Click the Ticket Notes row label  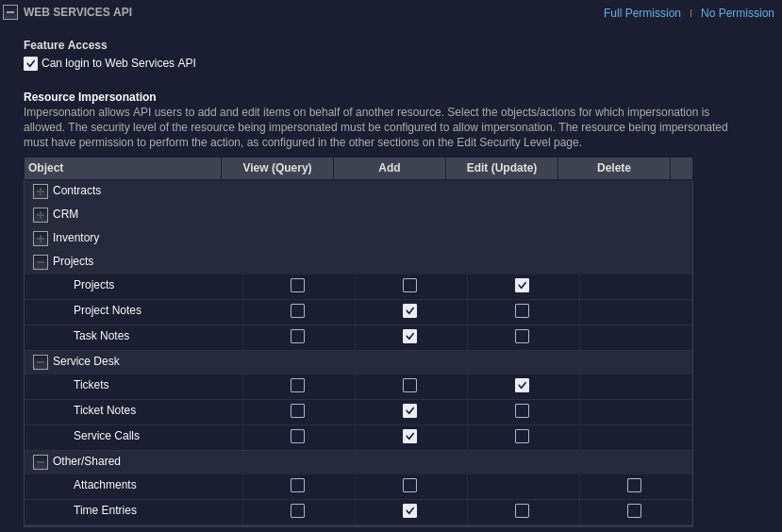coord(105,410)
